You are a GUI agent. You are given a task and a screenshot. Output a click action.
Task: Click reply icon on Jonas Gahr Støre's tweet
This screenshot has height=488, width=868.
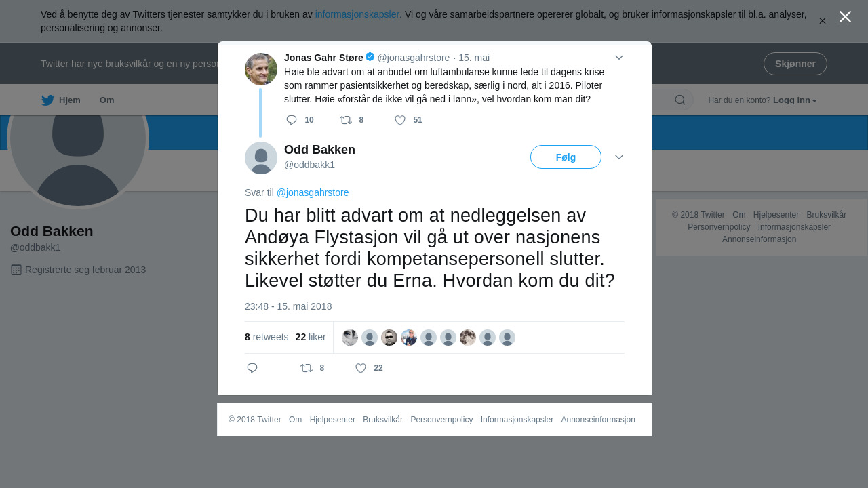292,120
